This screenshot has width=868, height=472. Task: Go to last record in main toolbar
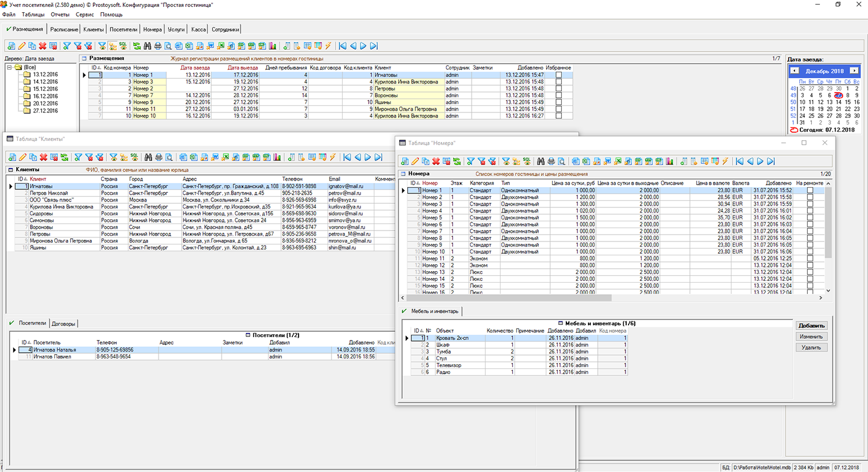coord(374,46)
